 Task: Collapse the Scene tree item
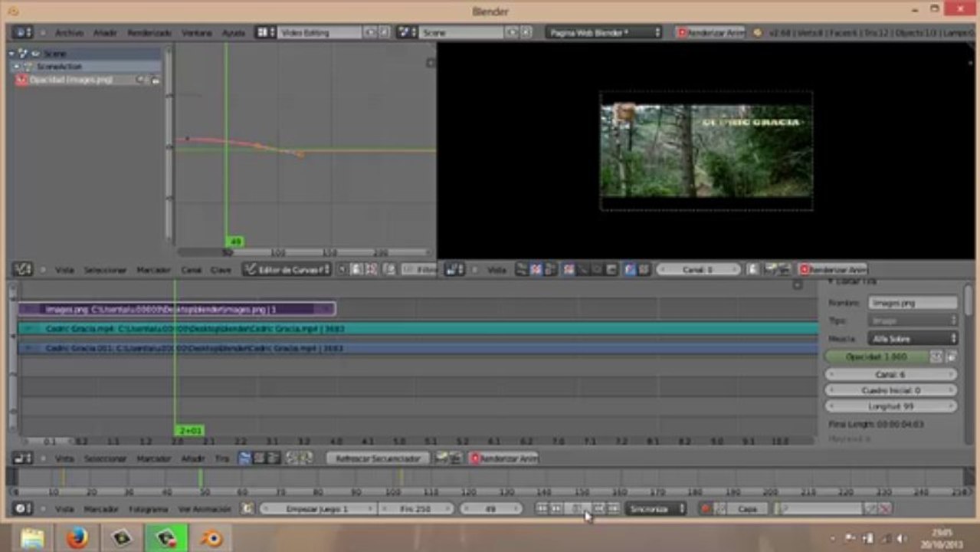click(13, 54)
